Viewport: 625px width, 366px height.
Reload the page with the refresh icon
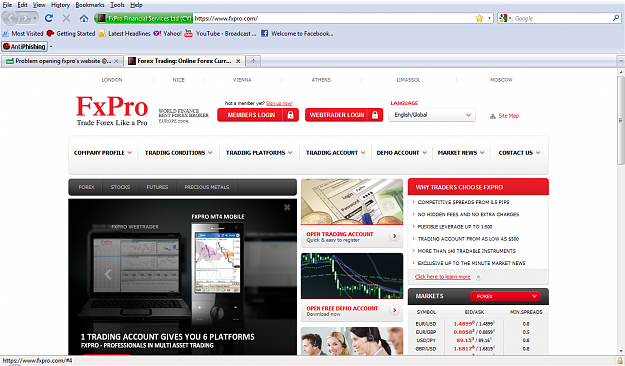pos(49,18)
